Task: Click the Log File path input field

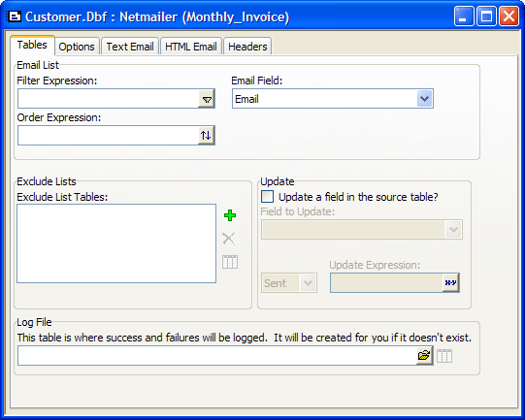Action: click(x=217, y=355)
